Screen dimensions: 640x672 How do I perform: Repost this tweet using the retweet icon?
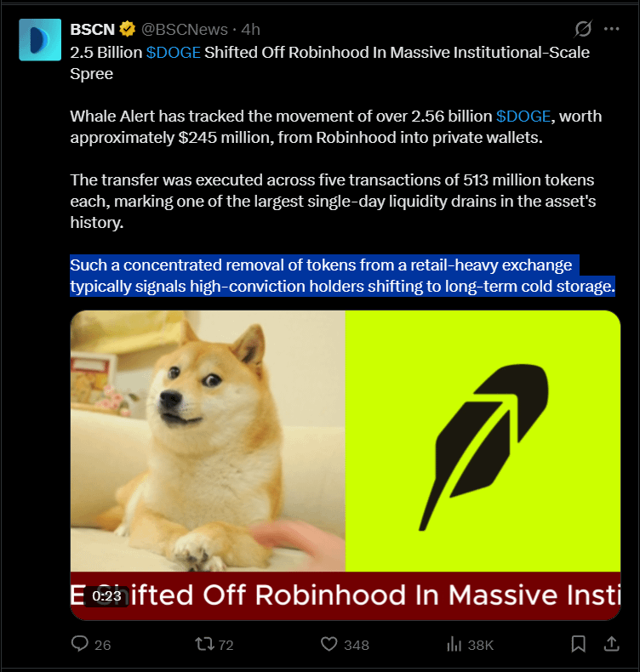click(x=204, y=644)
